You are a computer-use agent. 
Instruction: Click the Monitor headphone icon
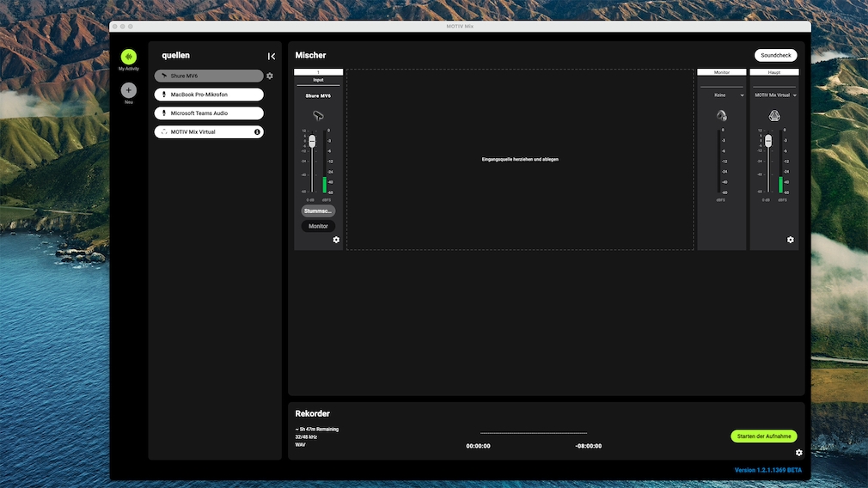(x=721, y=116)
